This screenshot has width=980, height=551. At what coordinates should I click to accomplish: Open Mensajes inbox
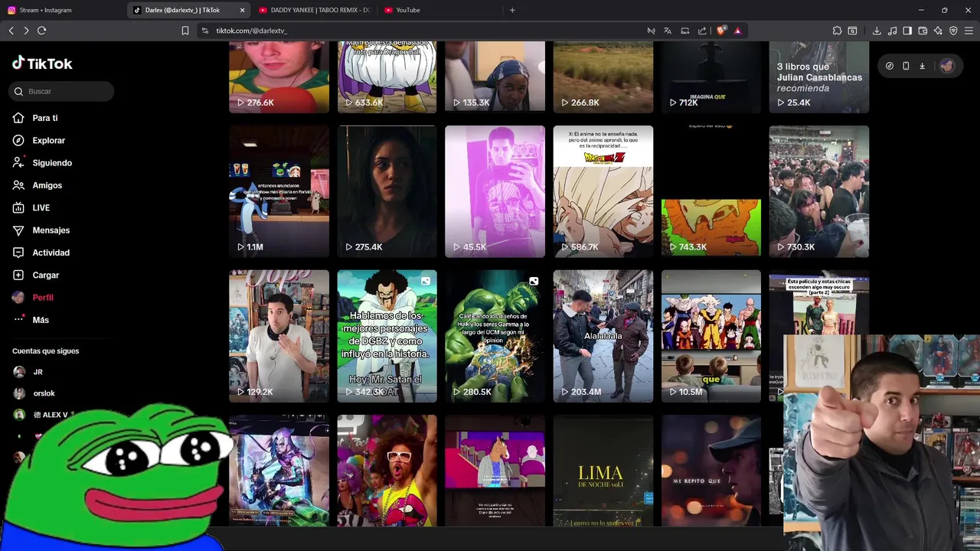coord(51,230)
